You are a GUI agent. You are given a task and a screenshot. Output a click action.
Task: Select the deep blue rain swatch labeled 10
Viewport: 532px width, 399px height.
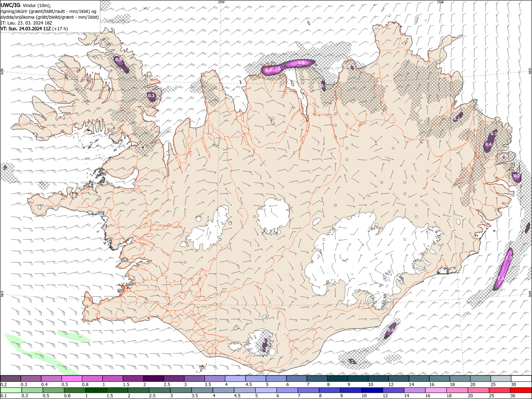tap(372, 390)
